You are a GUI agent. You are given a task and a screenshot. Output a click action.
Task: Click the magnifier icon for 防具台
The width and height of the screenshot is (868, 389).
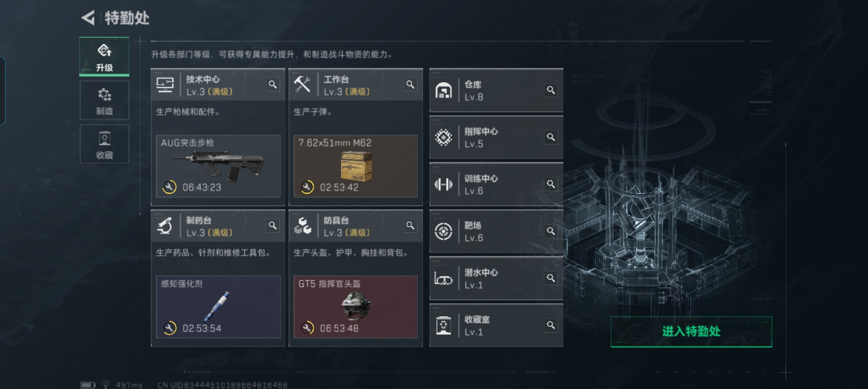click(x=410, y=225)
